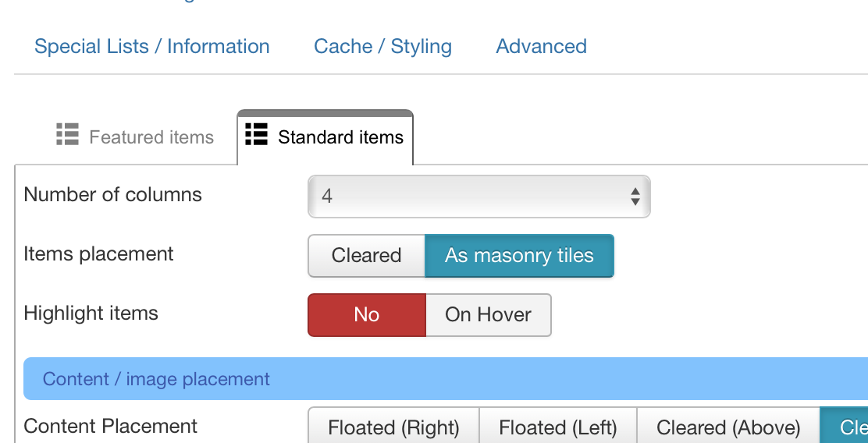This screenshot has height=443, width=868.
Task: Open the Number of columns dropdown showing 4
Action: coord(478,196)
